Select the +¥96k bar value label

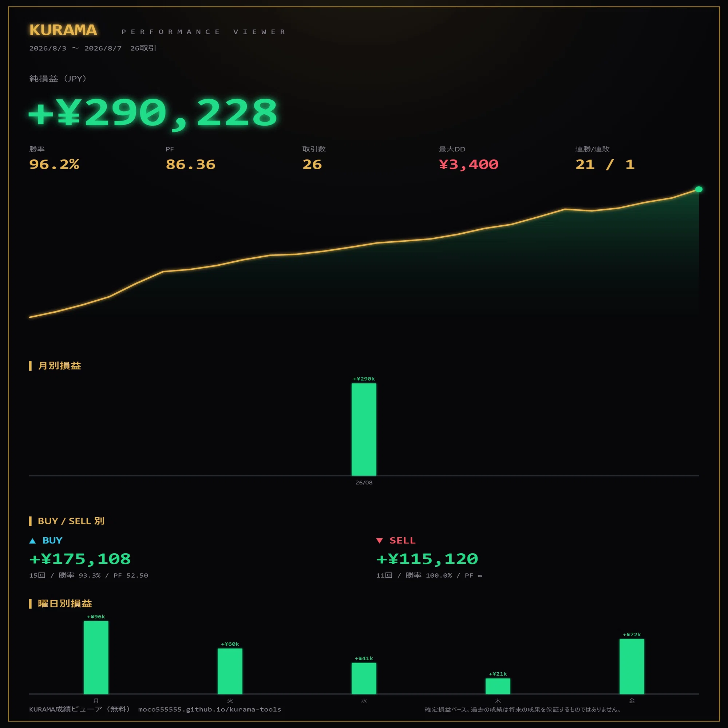click(x=96, y=617)
